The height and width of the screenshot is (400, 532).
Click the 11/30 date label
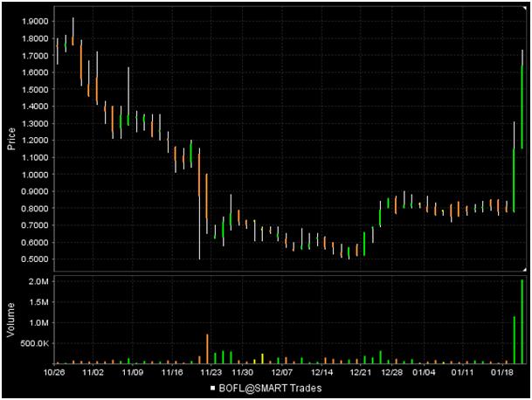[x=242, y=372]
